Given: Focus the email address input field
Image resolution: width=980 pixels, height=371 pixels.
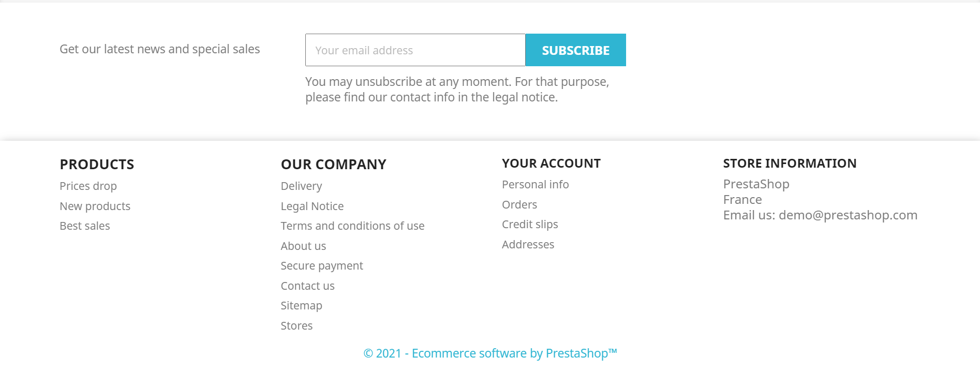Looking at the screenshot, I should click(415, 50).
